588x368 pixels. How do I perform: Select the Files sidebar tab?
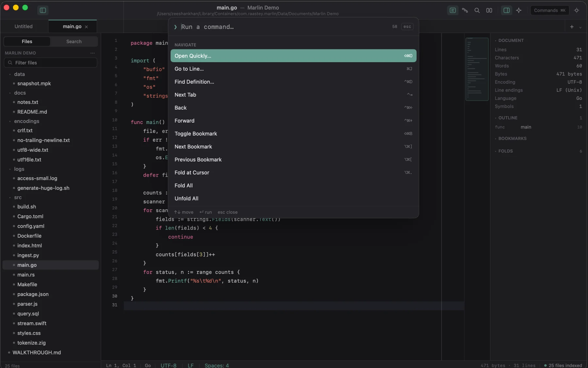(x=27, y=42)
